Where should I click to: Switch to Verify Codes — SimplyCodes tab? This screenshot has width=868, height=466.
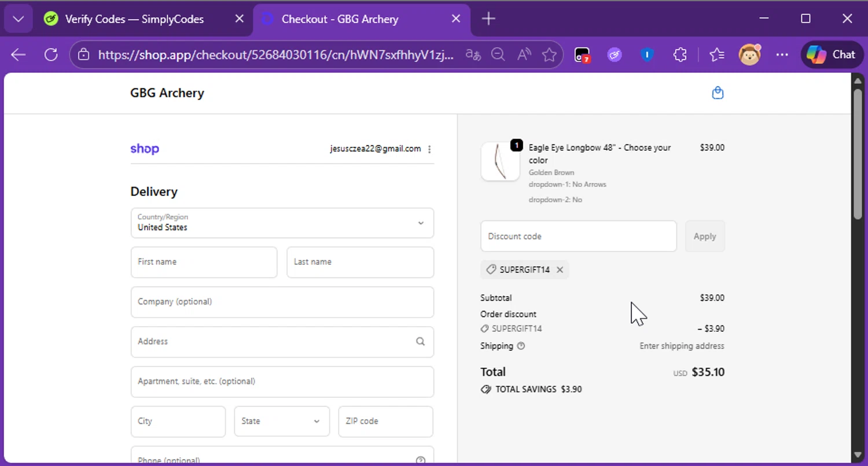134,19
